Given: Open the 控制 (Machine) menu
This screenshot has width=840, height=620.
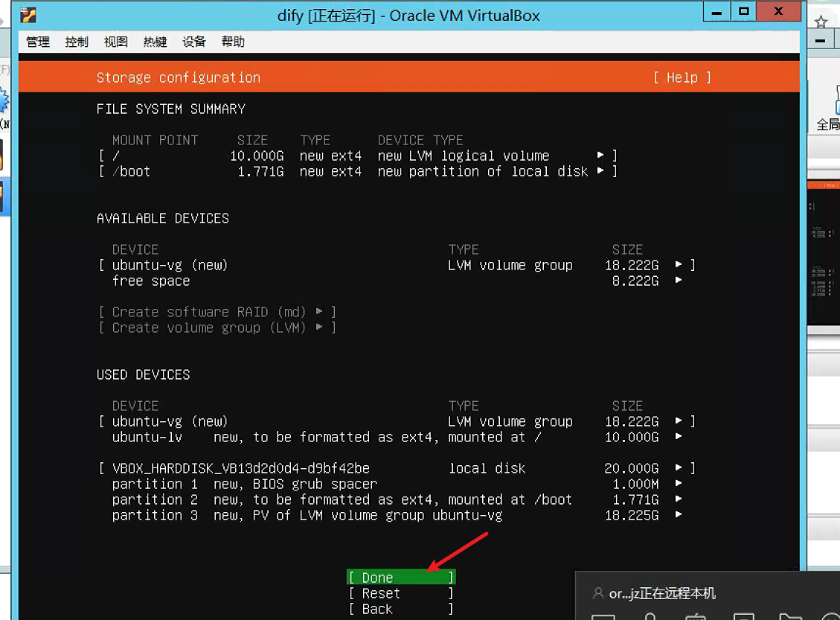Looking at the screenshot, I should (76, 42).
